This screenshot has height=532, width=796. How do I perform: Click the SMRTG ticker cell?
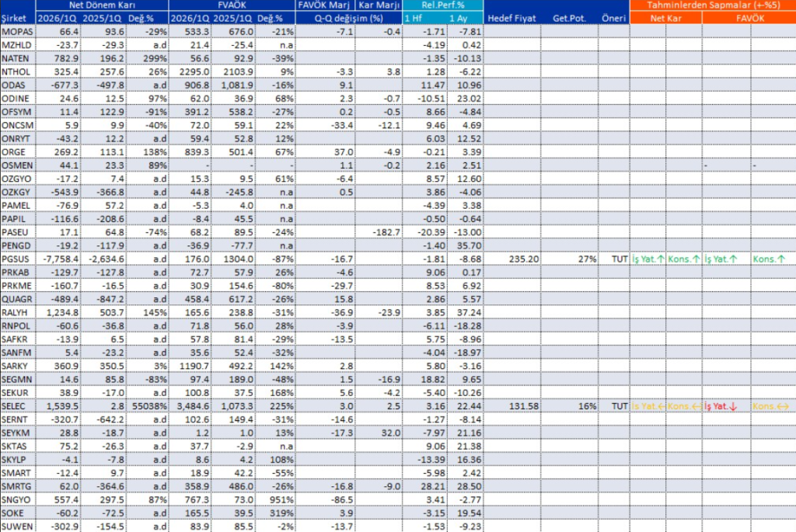click(17, 487)
